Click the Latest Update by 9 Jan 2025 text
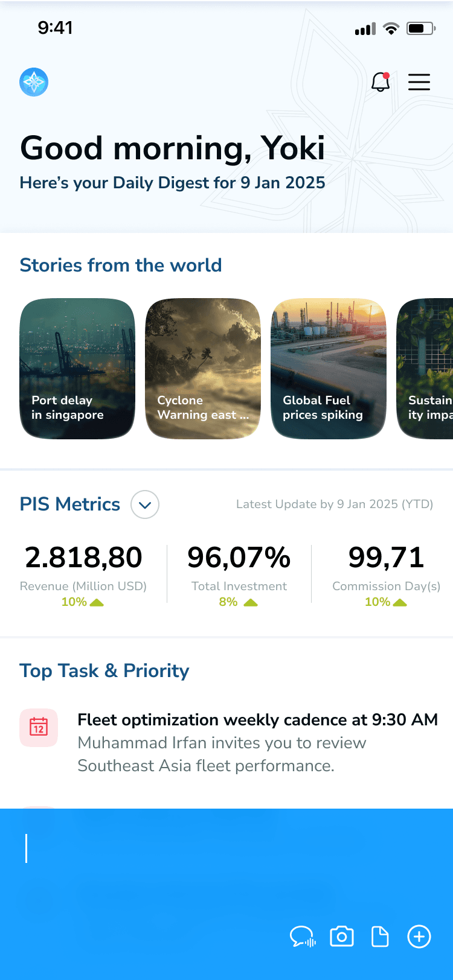Image resolution: width=453 pixels, height=980 pixels. pos(335,504)
